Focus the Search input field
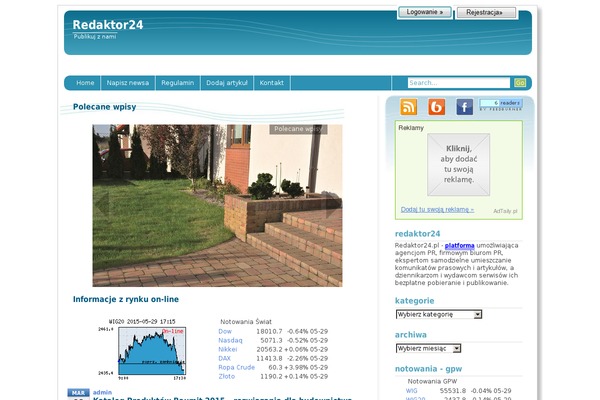The width and height of the screenshot is (600, 400). click(459, 83)
